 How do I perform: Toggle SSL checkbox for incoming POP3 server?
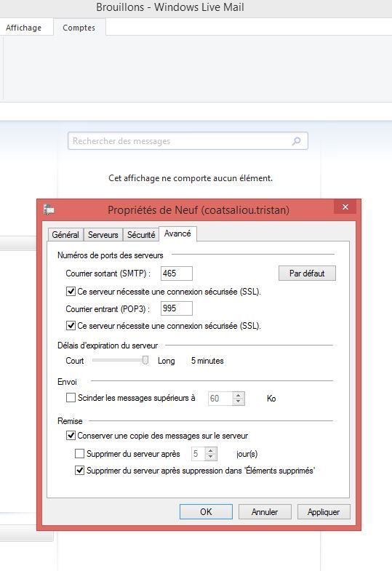tap(71, 326)
